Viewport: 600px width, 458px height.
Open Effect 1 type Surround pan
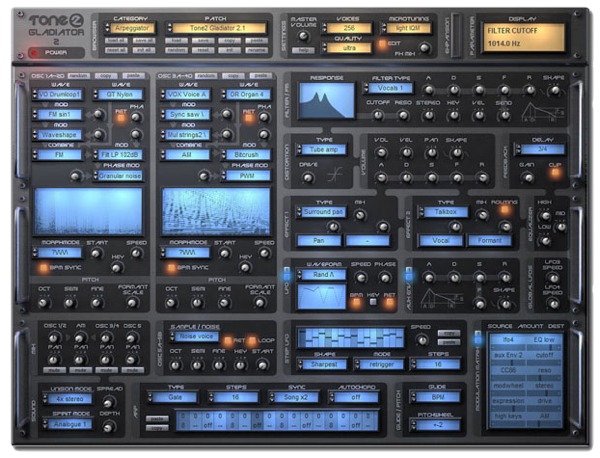click(x=322, y=212)
